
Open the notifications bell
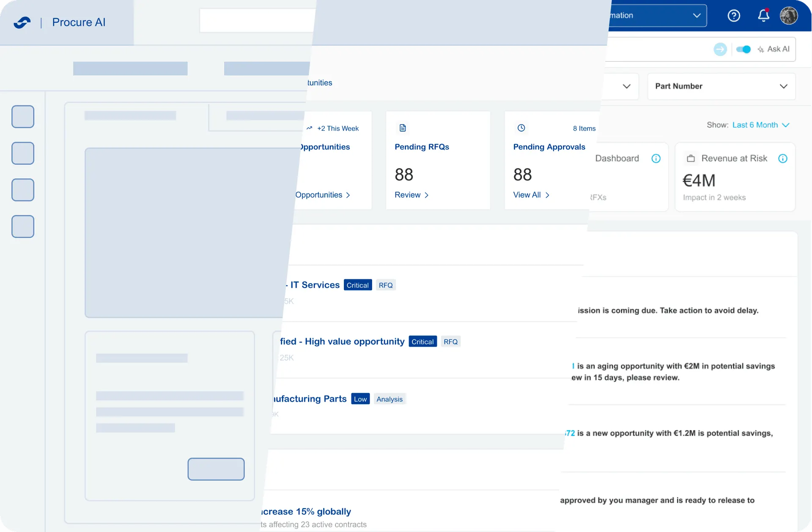pos(763,16)
